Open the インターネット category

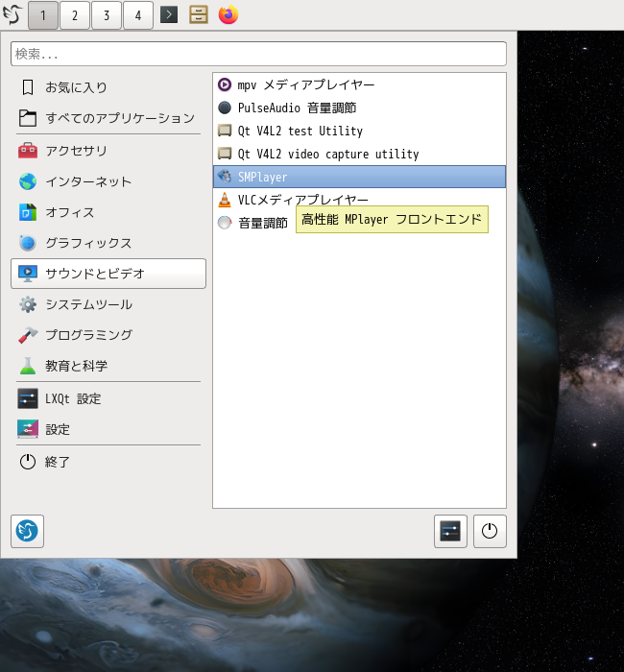108,181
